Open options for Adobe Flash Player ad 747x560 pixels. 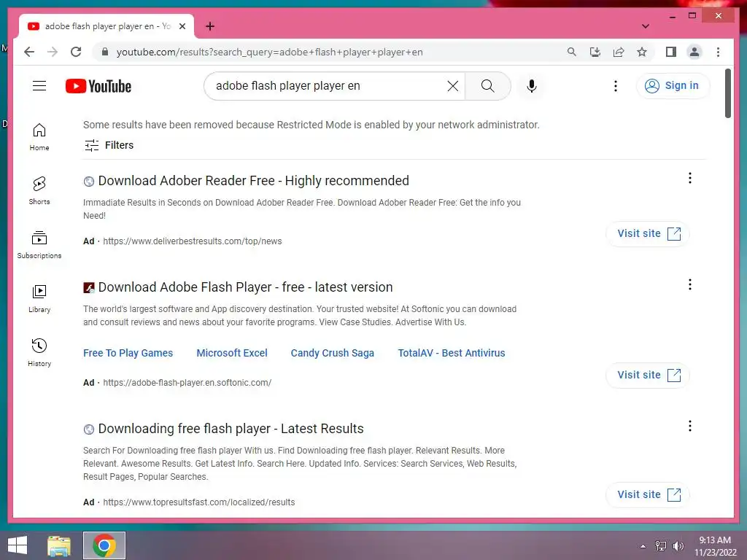pyautogui.click(x=690, y=285)
